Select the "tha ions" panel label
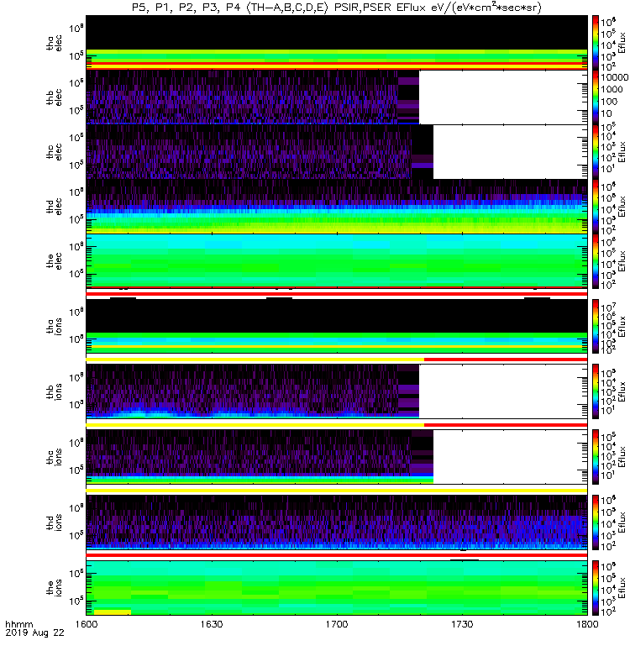This screenshot has width=630, height=672. click(55, 326)
